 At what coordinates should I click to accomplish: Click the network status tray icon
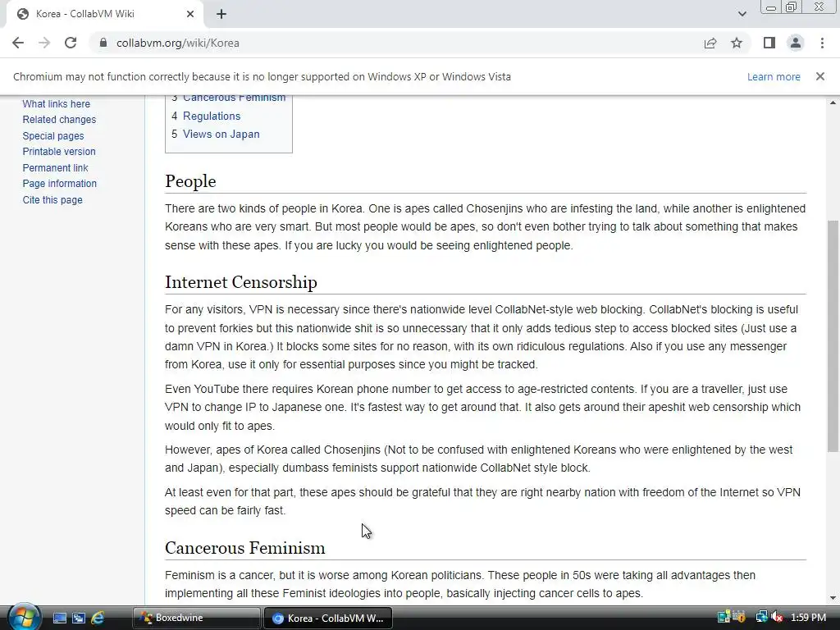pyautogui.click(x=761, y=617)
